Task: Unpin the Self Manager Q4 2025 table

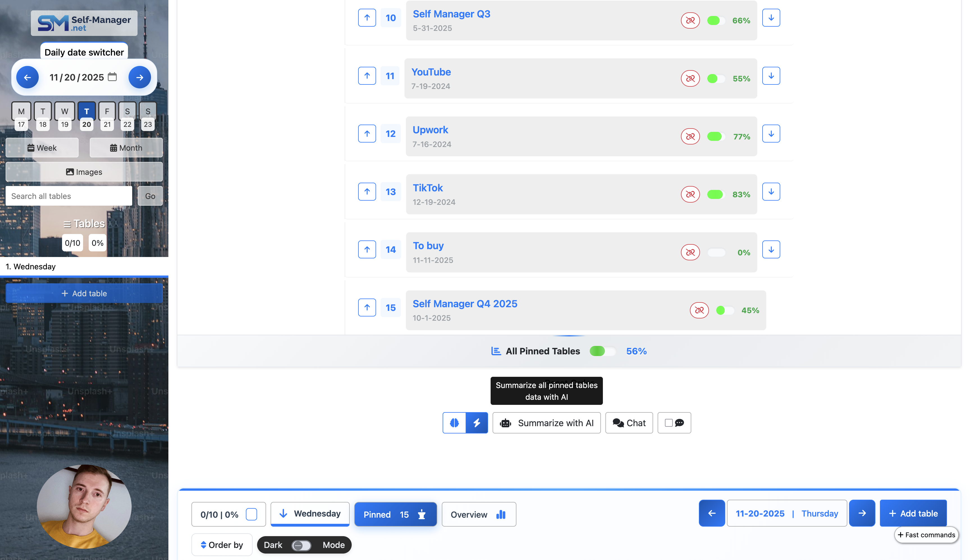Action: [x=699, y=310]
